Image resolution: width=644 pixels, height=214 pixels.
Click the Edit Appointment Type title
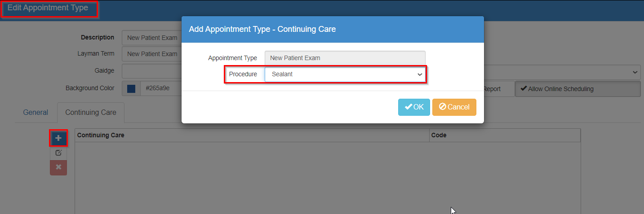point(48,8)
